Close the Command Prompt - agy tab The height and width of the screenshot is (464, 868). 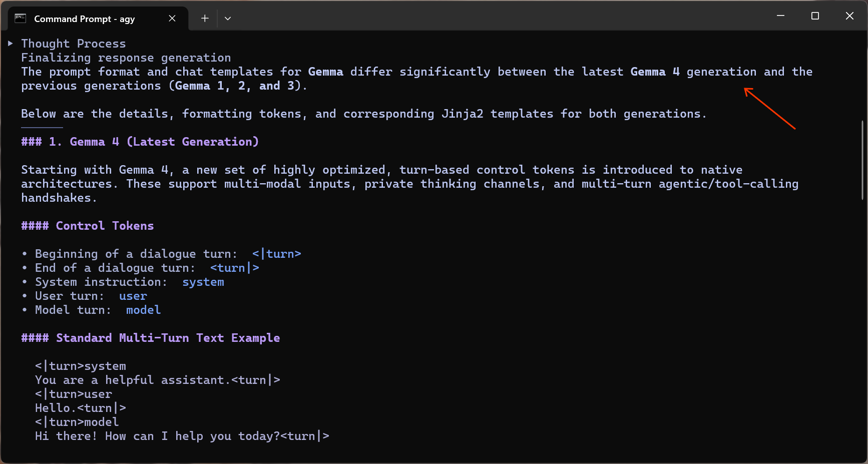(172, 19)
